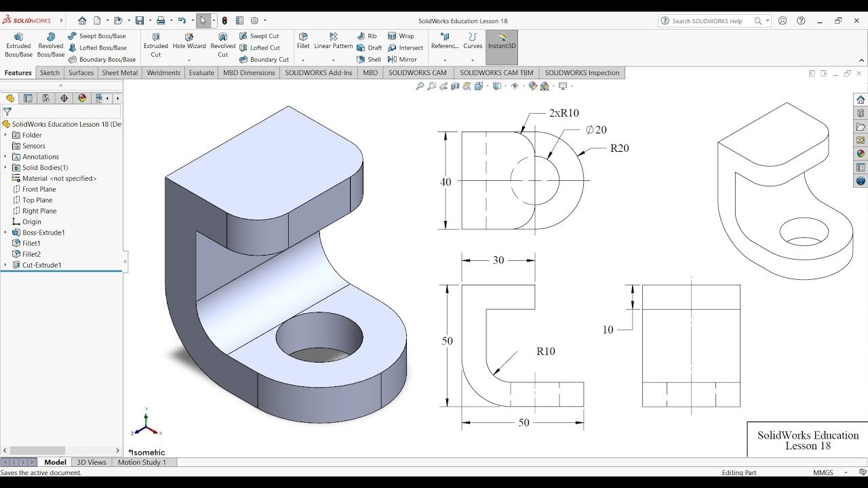This screenshot has width=868, height=488.
Task: Switch to the Sketch tab
Action: point(50,73)
